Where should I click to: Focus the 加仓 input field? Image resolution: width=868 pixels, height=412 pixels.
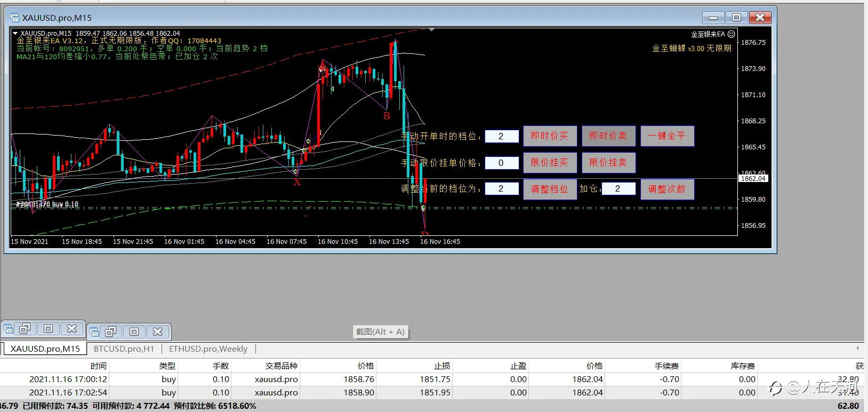(x=618, y=188)
